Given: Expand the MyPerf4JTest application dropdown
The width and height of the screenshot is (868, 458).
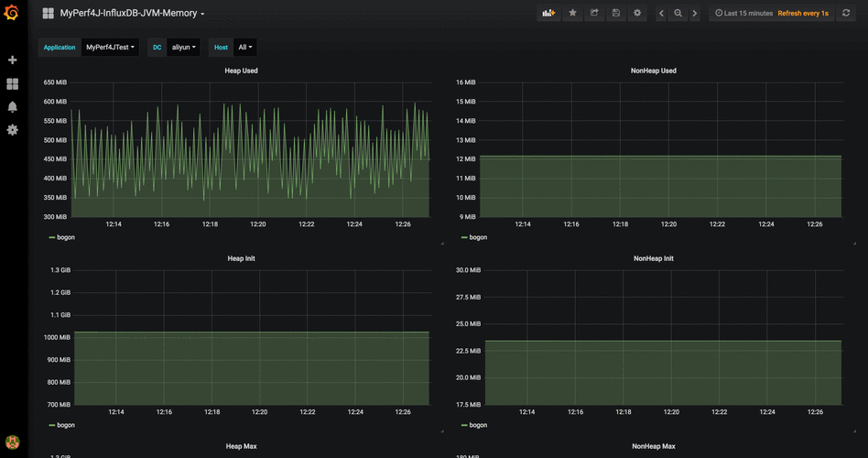Looking at the screenshot, I should pyautogui.click(x=110, y=47).
